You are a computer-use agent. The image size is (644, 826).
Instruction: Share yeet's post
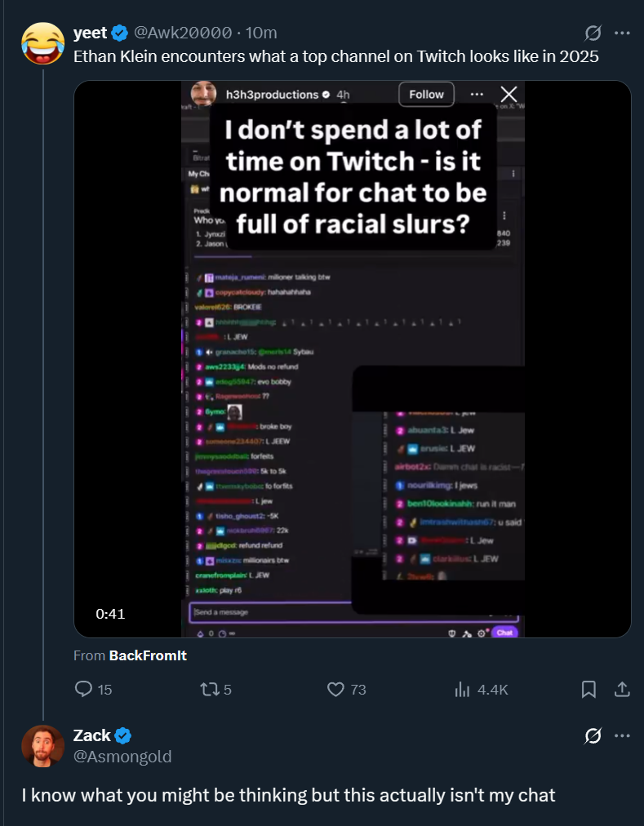(x=621, y=690)
